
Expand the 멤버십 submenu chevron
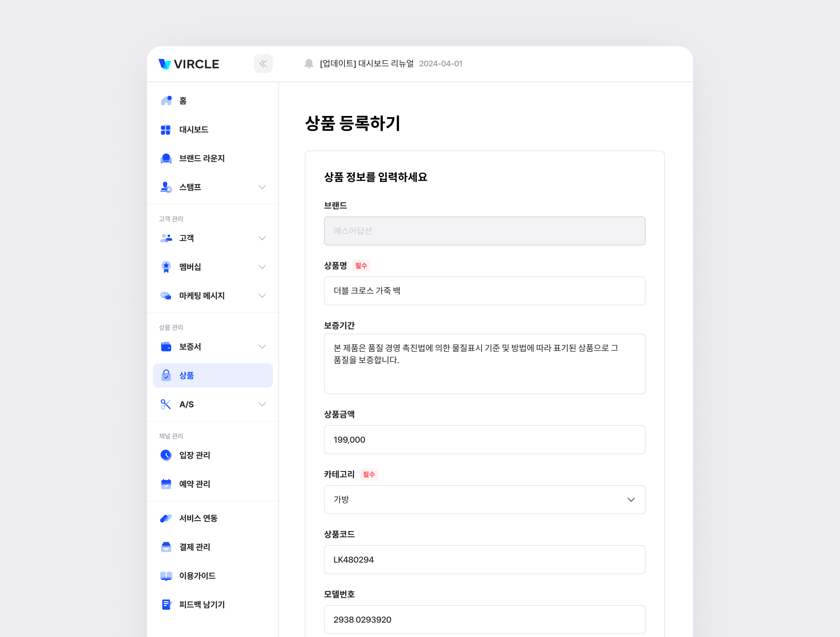(262, 267)
